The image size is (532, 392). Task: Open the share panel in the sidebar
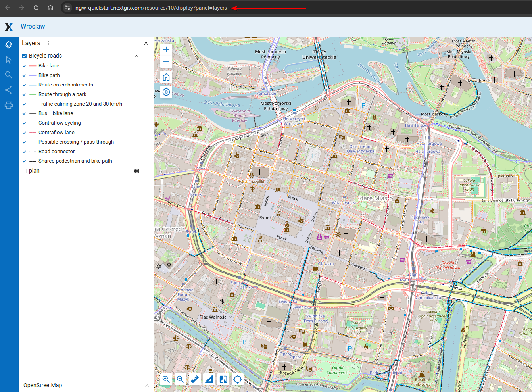point(9,90)
